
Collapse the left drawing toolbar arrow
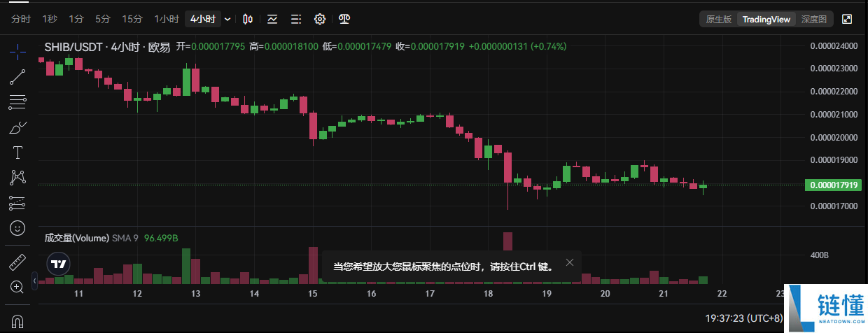[x=35, y=281]
